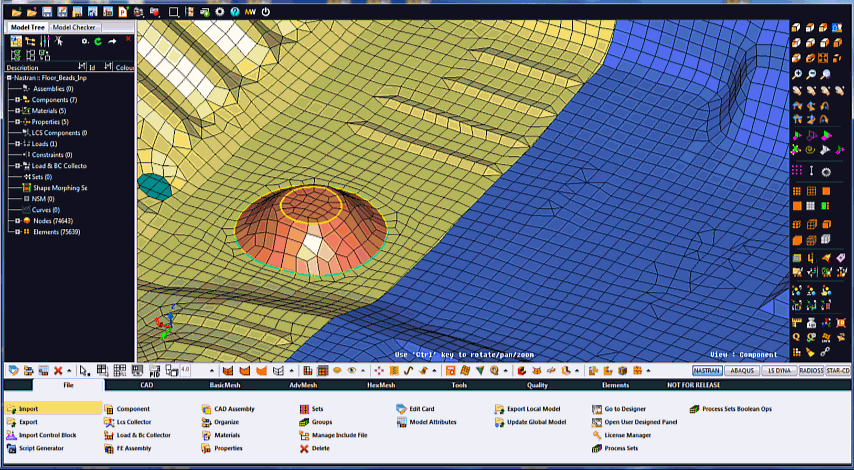Click the Delete icon in File panel
Viewport: 854px width, 470px height.
coord(304,448)
